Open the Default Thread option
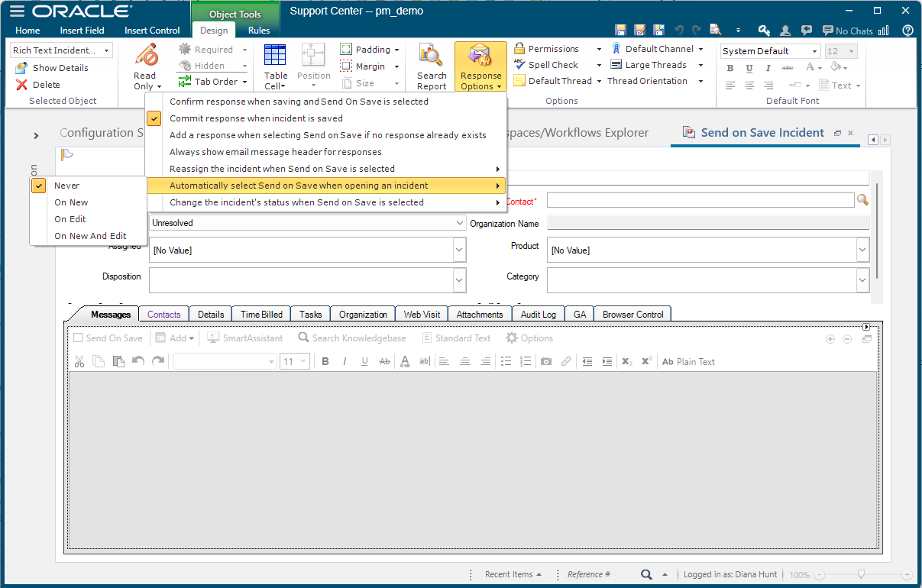Image resolution: width=922 pixels, height=588 pixels. (557, 81)
